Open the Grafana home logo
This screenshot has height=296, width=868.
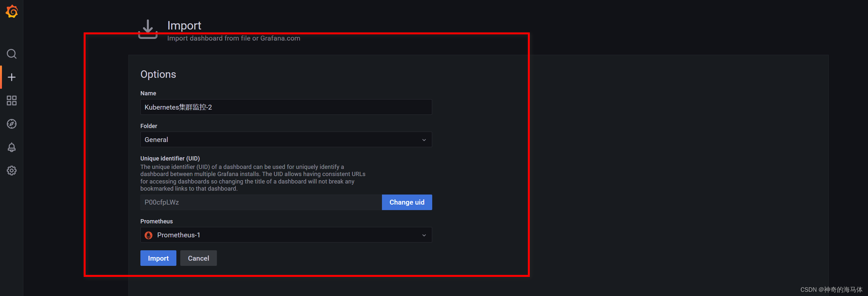(x=12, y=11)
